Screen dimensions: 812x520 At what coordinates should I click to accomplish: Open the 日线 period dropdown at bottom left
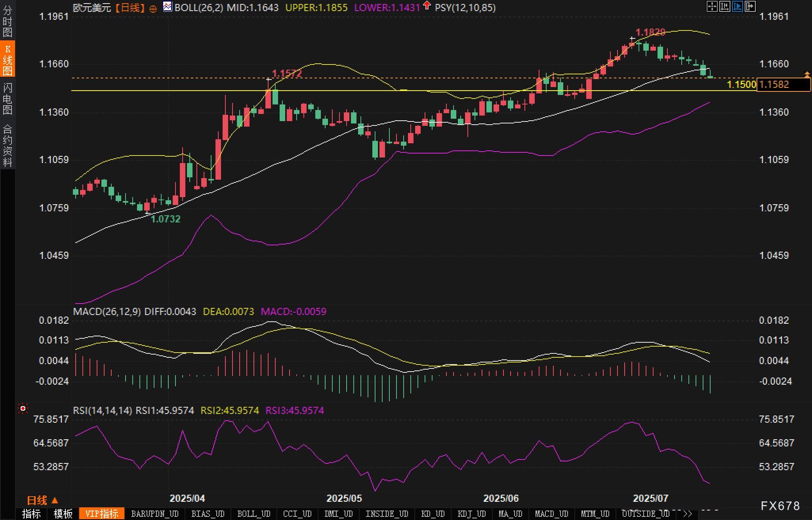point(42,500)
